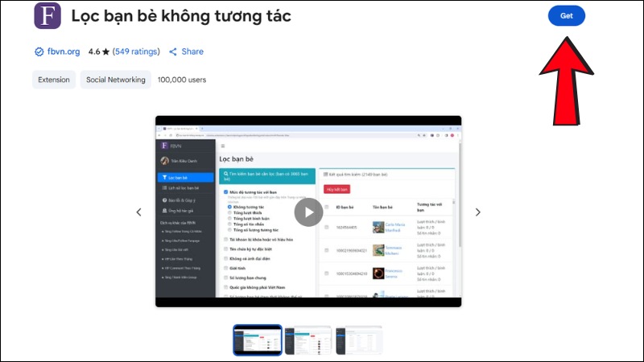Screen dimensions: 644x362
Task: Click 'Báo lỗi & Góp ý' sidebar item in preview
Action: point(179,200)
